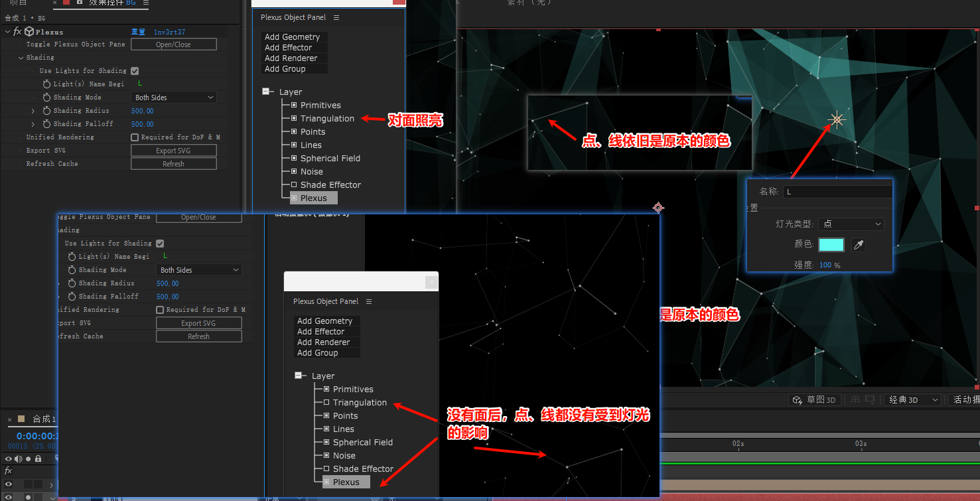Toggle Triangulation node box in upper tree
980x501 pixels.
[294, 118]
